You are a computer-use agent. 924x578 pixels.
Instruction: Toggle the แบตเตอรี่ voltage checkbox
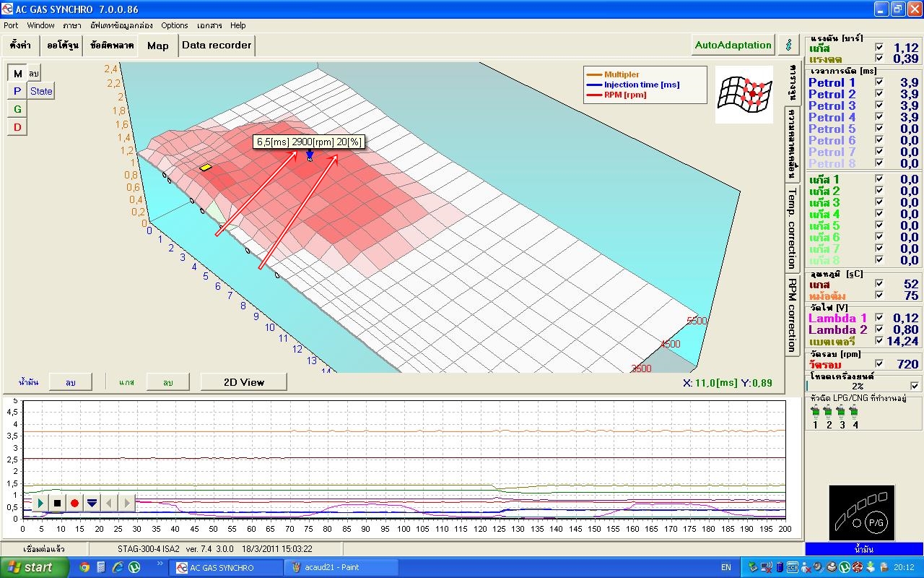(879, 341)
